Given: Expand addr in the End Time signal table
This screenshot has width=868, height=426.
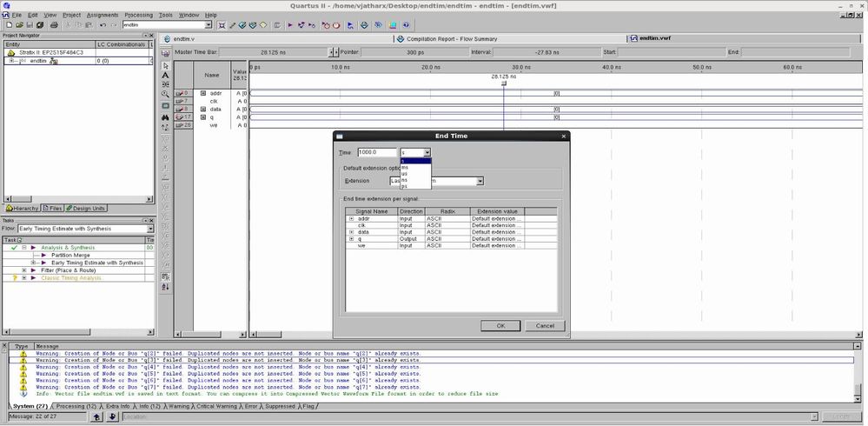Looking at the screenshot, I should point(351,219).
